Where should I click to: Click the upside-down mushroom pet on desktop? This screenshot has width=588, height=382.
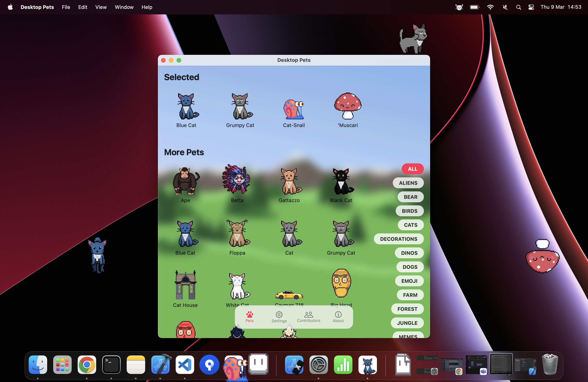click(x=542, y=256)
